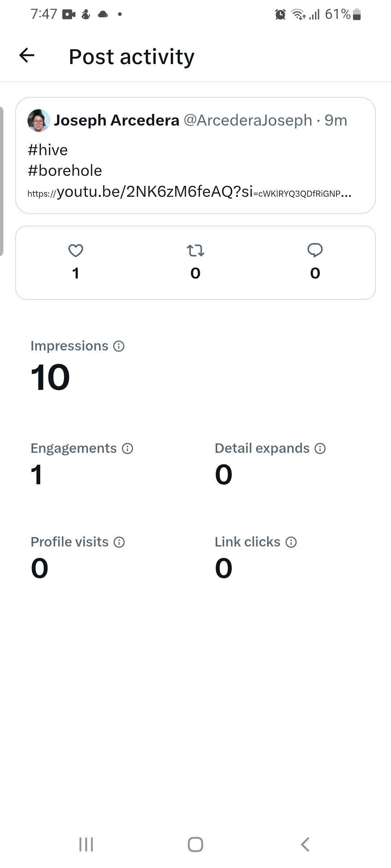The image size is (391, 868).
Task: Tap the @ArcederaJoseph handle
Action: coord(248,120)
